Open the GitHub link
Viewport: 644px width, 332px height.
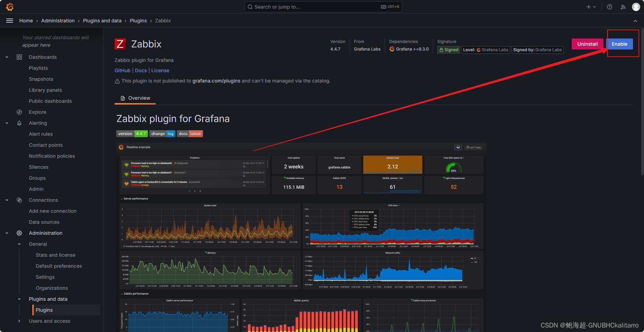pyautogui.click(x=122, y=70)
